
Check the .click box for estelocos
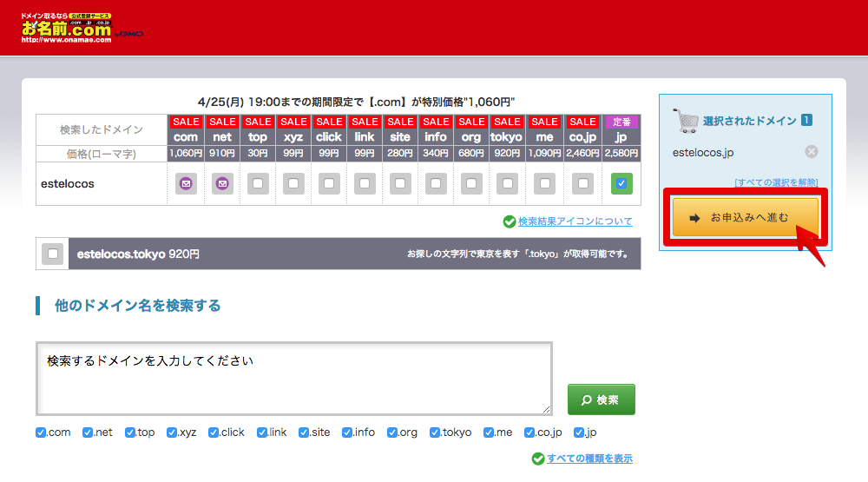[329, 183]
